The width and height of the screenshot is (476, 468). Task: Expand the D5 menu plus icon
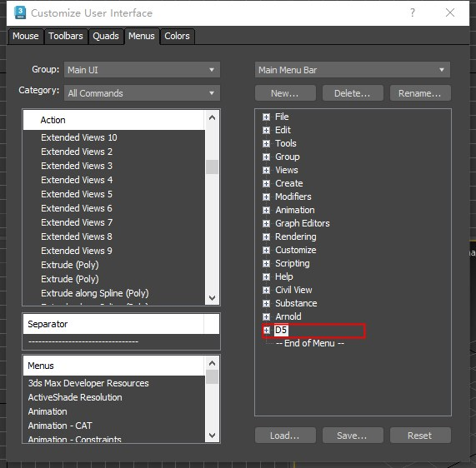pyautogui.click(x=266, y=330)
